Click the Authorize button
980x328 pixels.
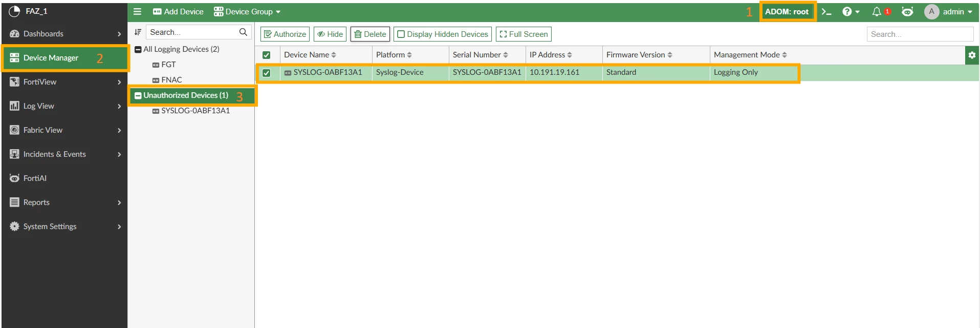point(285,34)
